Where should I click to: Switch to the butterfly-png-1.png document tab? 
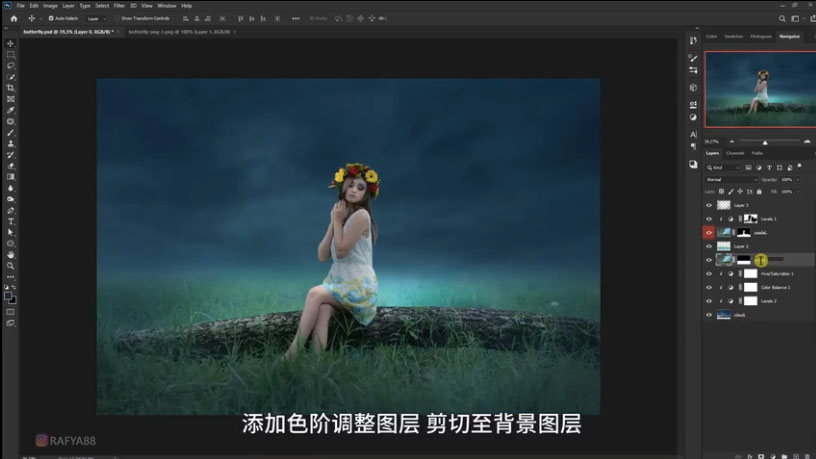click(x=179, y=32)
